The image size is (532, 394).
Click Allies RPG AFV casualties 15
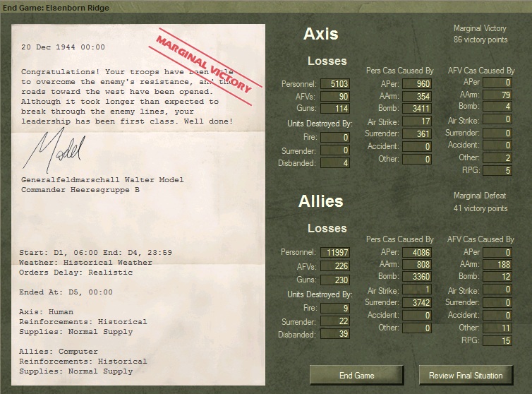497,340
